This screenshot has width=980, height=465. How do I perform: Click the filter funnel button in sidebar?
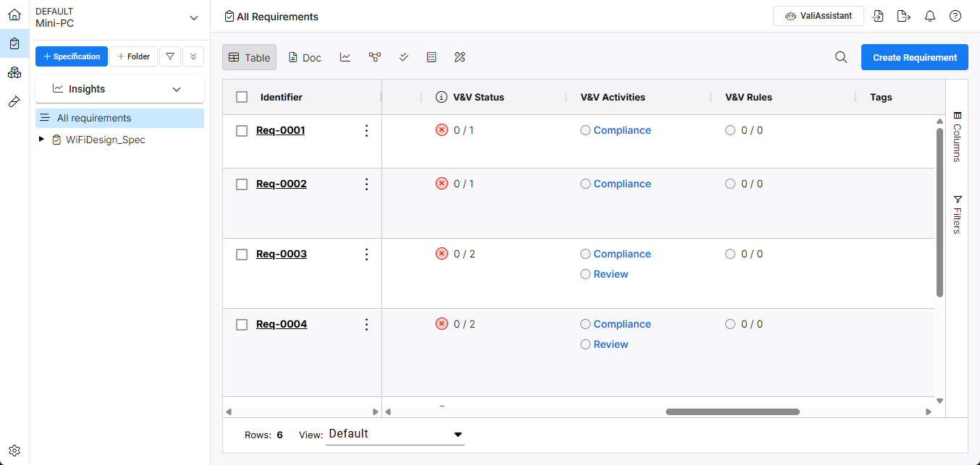(x=169, y=56)
